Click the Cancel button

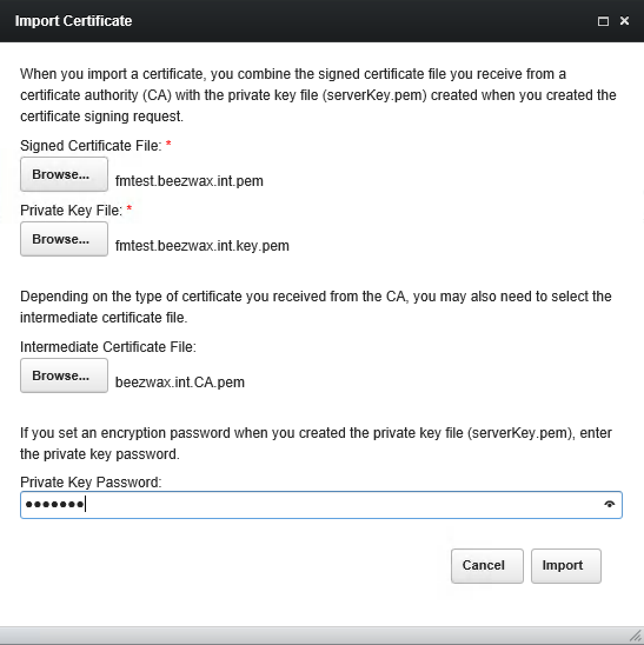(486, 566)
